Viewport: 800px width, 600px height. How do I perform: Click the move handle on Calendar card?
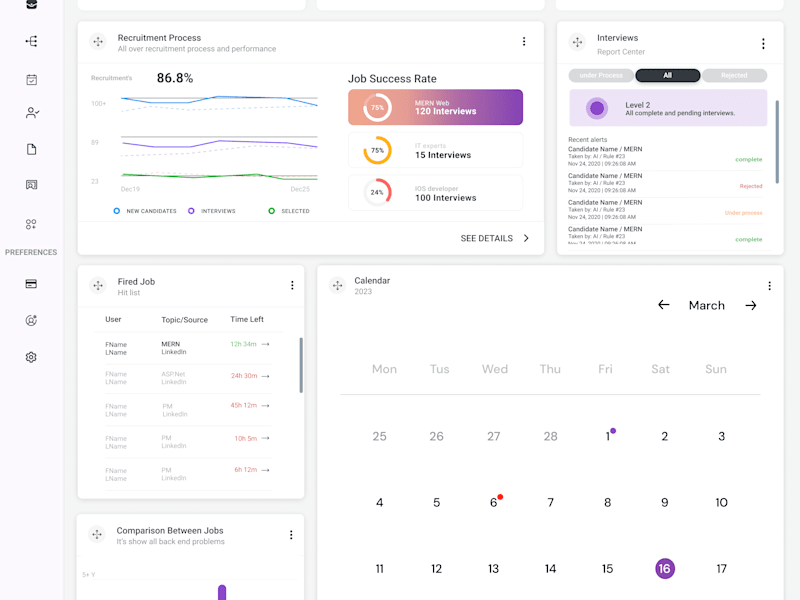tap(337, 286)
